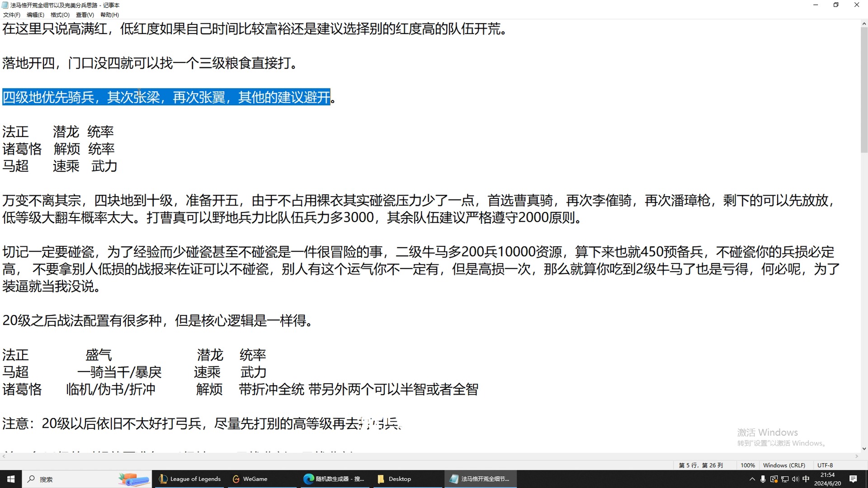Click the UTF-8 encoding status entry

(825, 465)
